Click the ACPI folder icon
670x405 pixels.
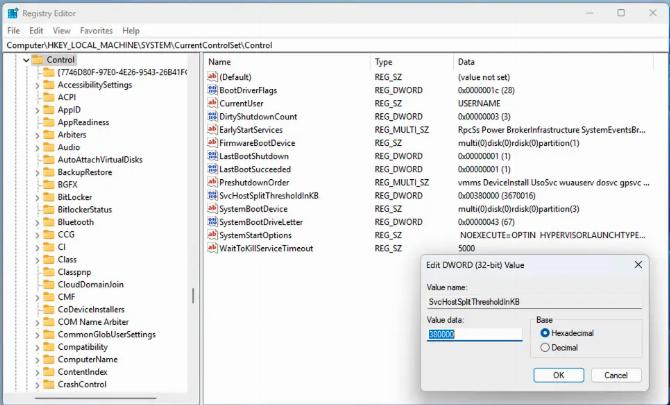[x=49, y=97]
